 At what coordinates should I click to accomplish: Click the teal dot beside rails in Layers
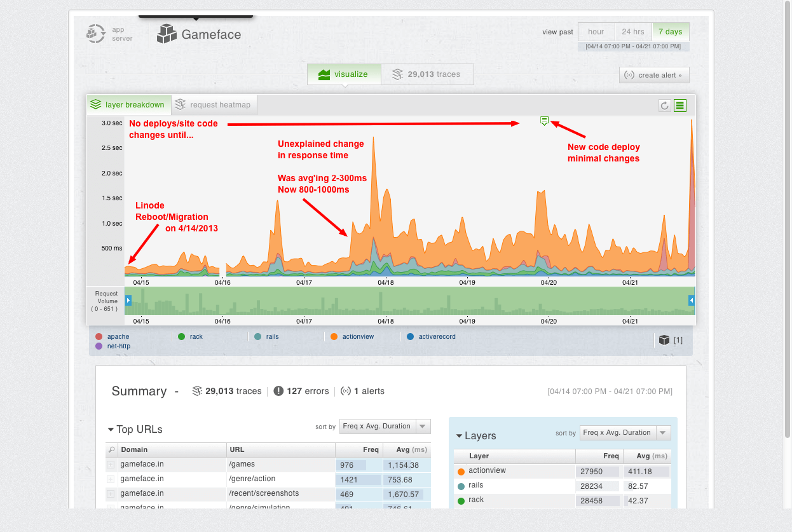tap(461, 486)
